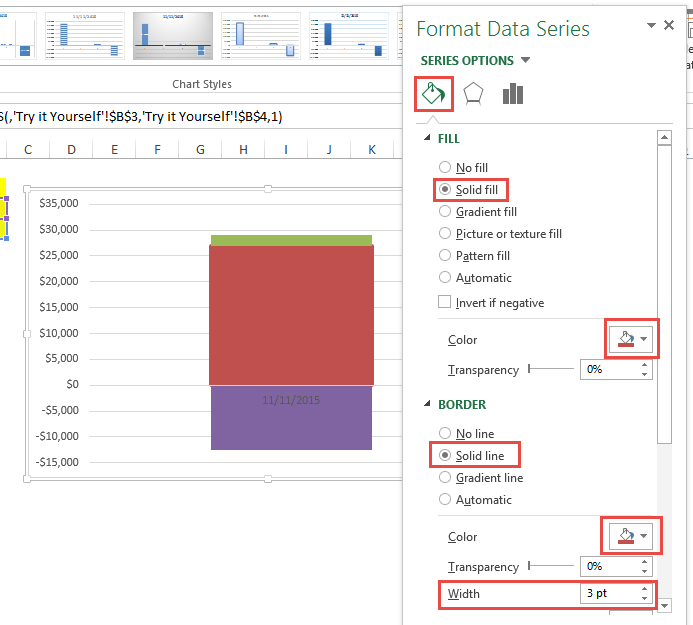Click the $35,000 axis label
The width and height of the screenshot is (693, 625).
[59, 203]
